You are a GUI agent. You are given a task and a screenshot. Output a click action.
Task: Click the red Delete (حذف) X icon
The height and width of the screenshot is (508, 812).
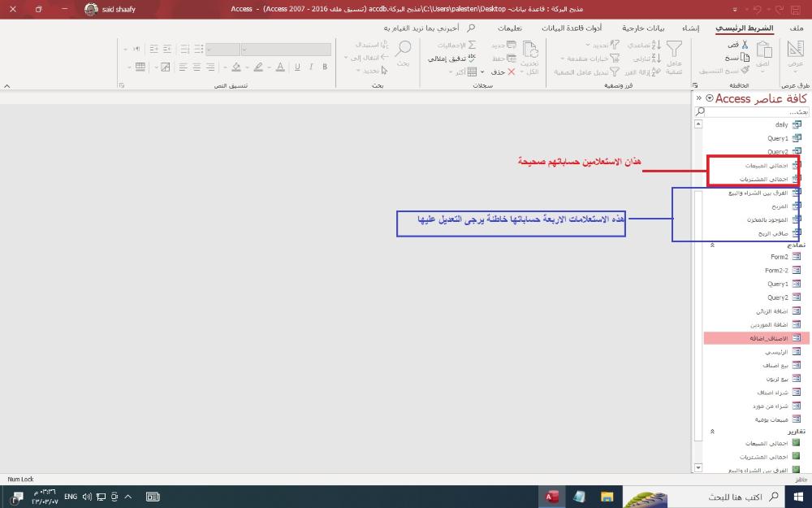(x=511, y=72)
